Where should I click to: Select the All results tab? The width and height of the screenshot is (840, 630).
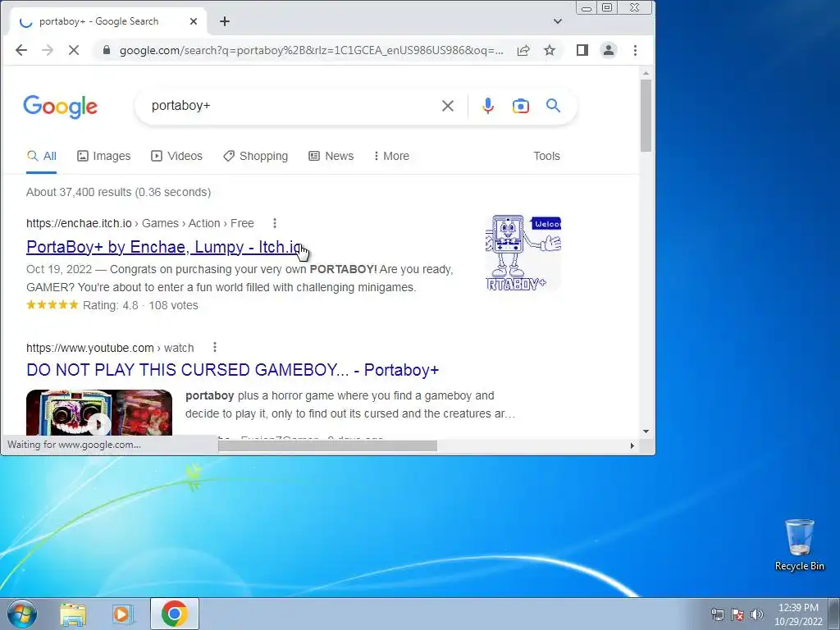[x=41, y=156]
